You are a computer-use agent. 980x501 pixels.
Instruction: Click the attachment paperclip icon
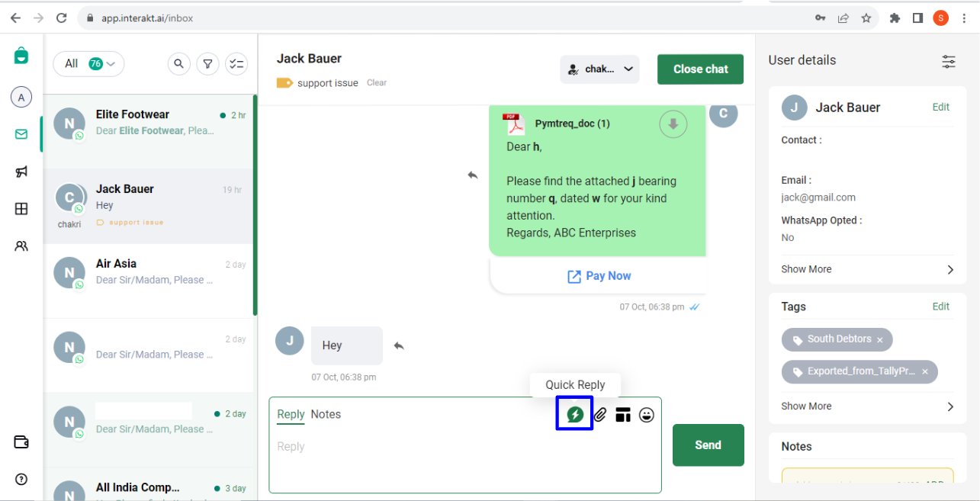600,415
